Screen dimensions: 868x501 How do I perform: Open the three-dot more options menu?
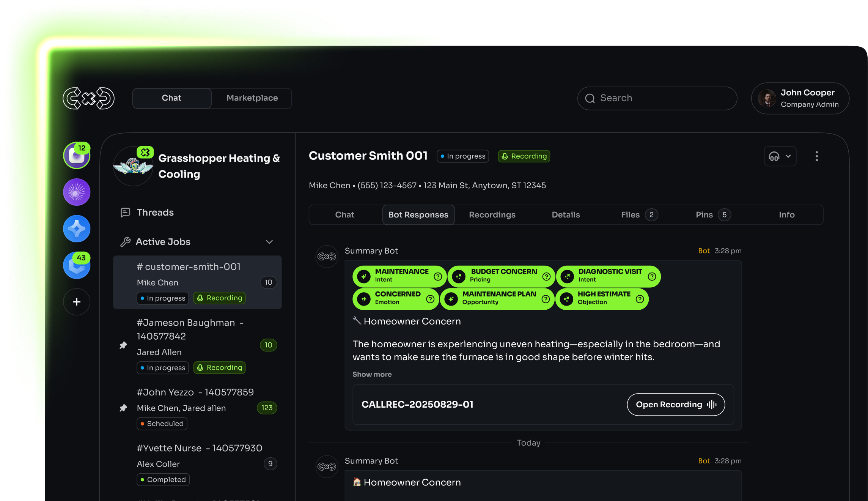(x=816, y=156)
